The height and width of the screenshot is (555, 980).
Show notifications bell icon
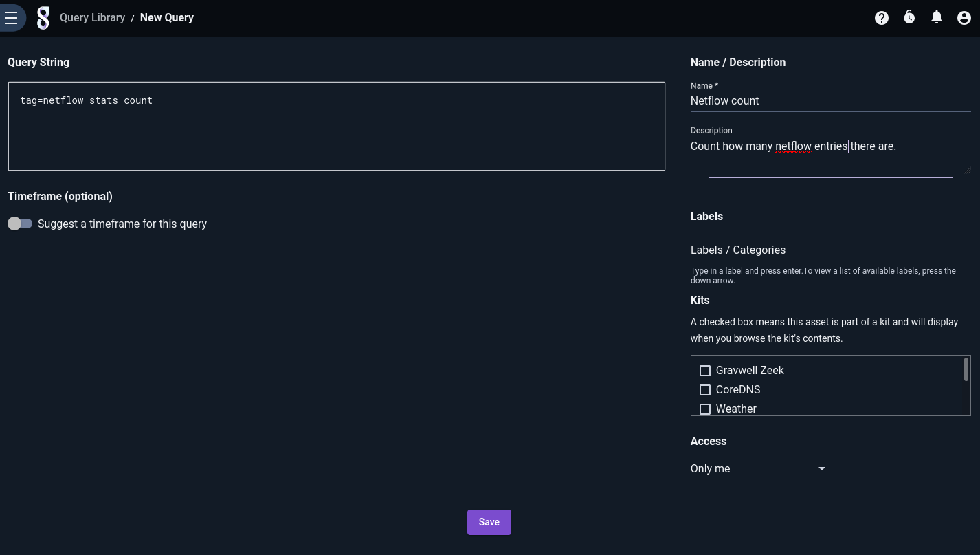click(936, 18)
